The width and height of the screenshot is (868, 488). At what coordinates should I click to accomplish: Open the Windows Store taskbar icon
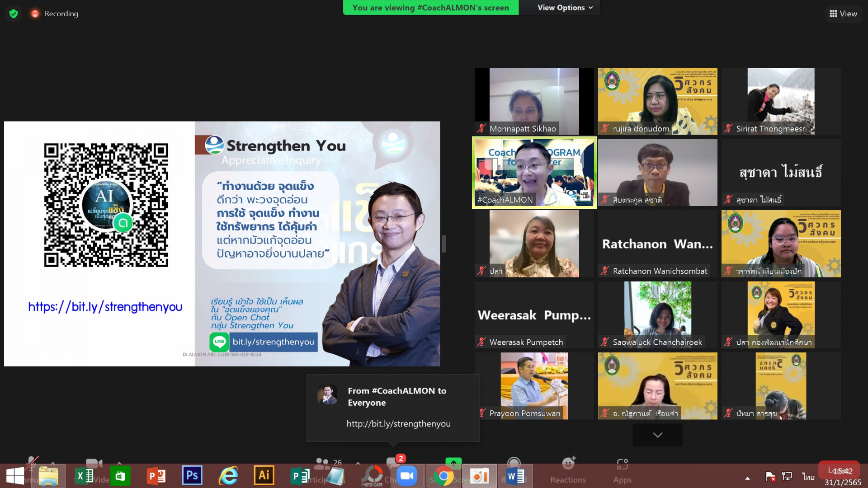pos(120,476)
